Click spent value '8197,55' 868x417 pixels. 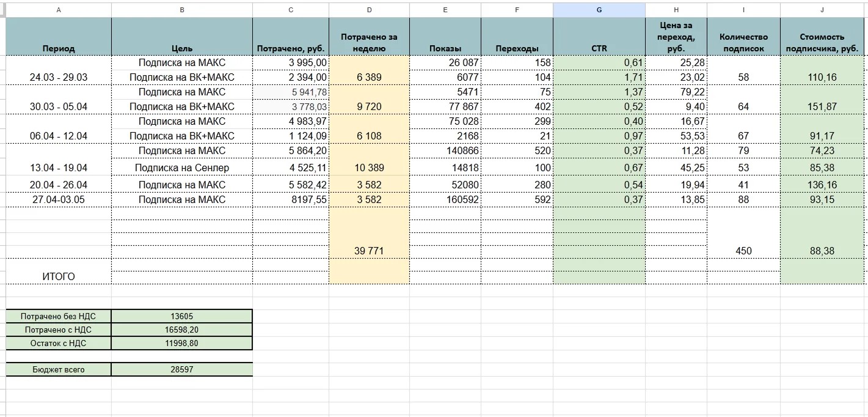point(291,199)
